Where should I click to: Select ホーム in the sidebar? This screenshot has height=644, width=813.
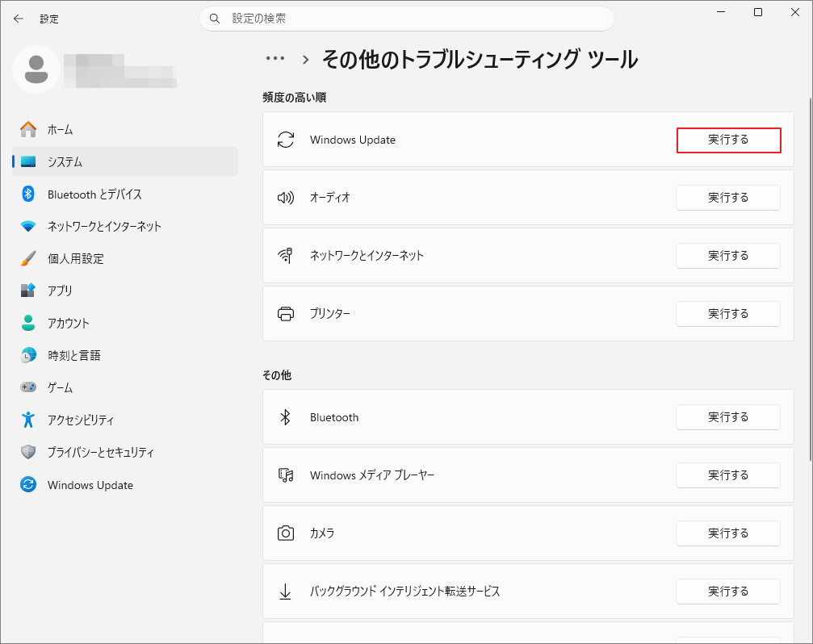[x=125, y=129]
